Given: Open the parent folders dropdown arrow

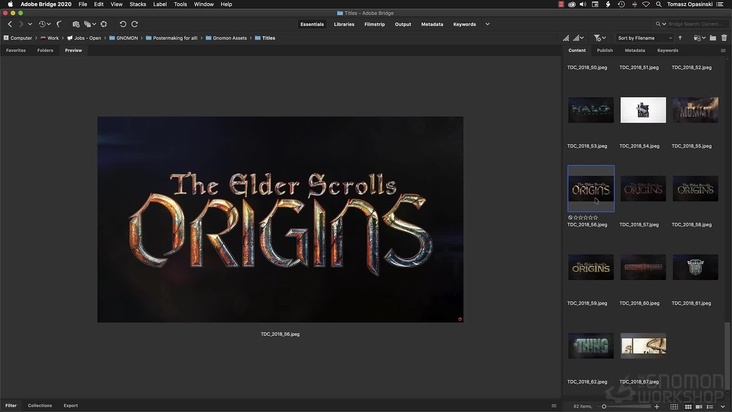Looking at the screenshot, I should 30,24.
